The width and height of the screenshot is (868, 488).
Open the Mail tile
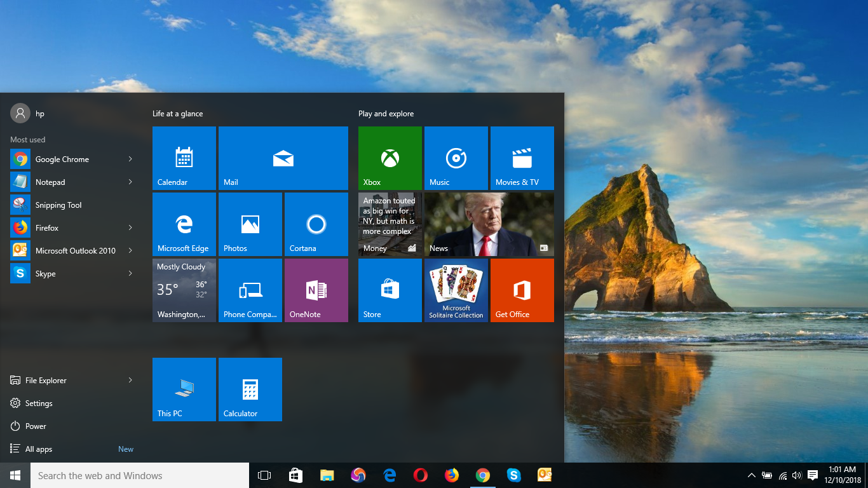(x=283, y=158)
